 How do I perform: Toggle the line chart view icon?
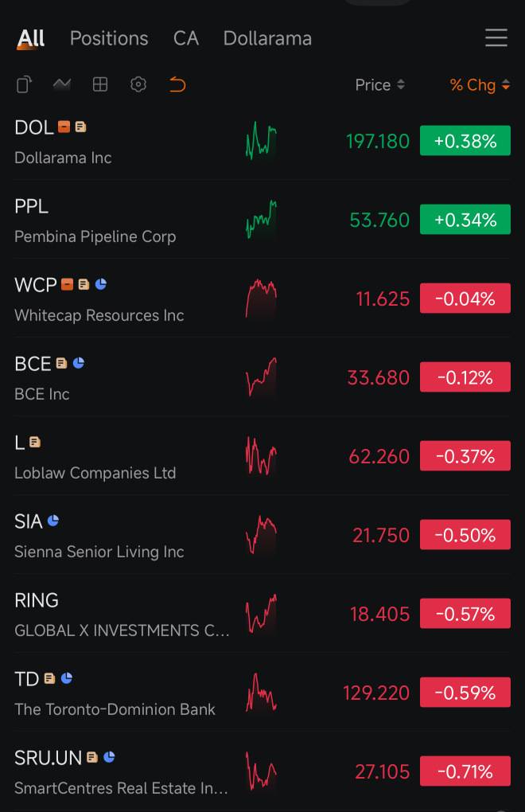tap(62, 84)
